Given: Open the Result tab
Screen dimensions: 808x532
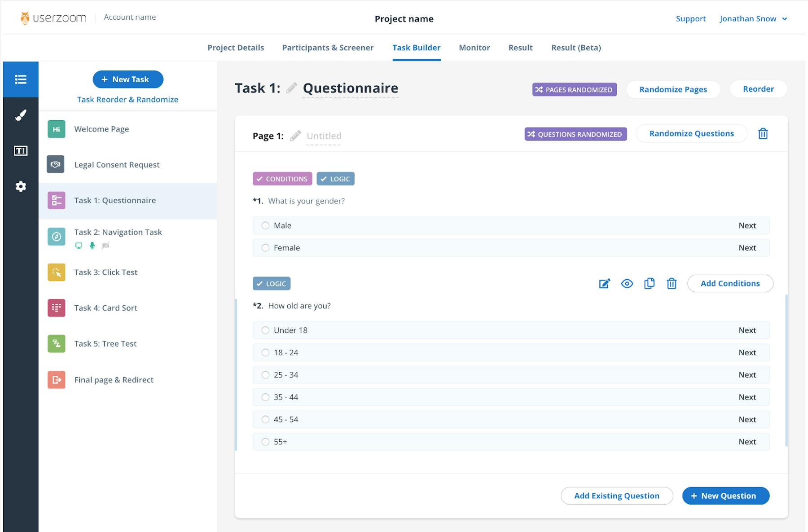Looking at the screenshot, I should tap(520, 48).
